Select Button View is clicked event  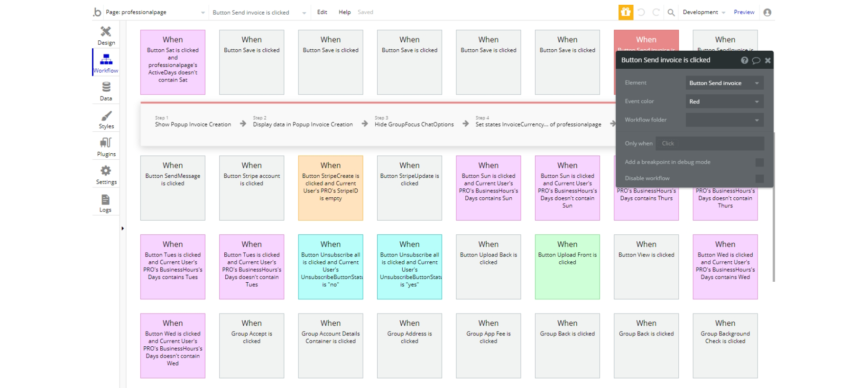[646, 267]
